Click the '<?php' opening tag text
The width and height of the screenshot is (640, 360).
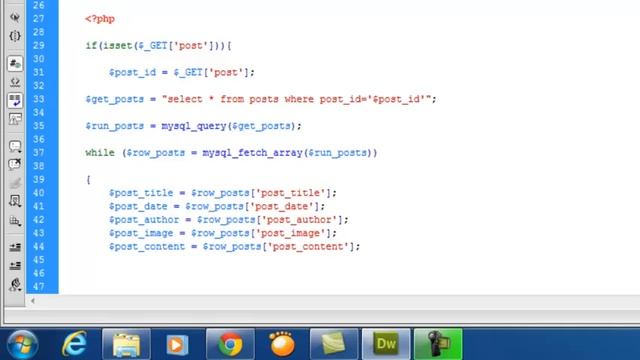click(100, 19)
